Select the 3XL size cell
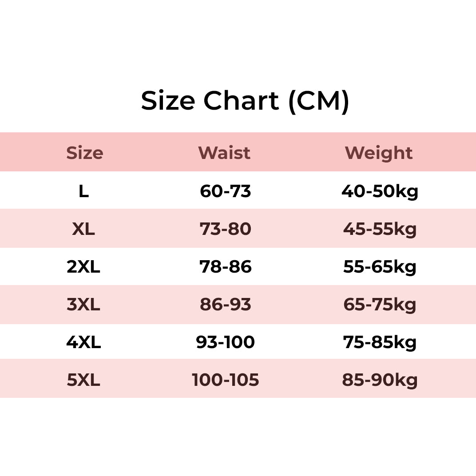 (x=83, y=305)
